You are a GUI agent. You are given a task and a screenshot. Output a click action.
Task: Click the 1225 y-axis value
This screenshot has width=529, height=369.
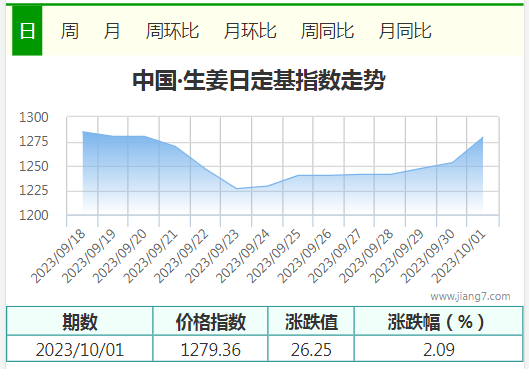[x=34, y=191]
